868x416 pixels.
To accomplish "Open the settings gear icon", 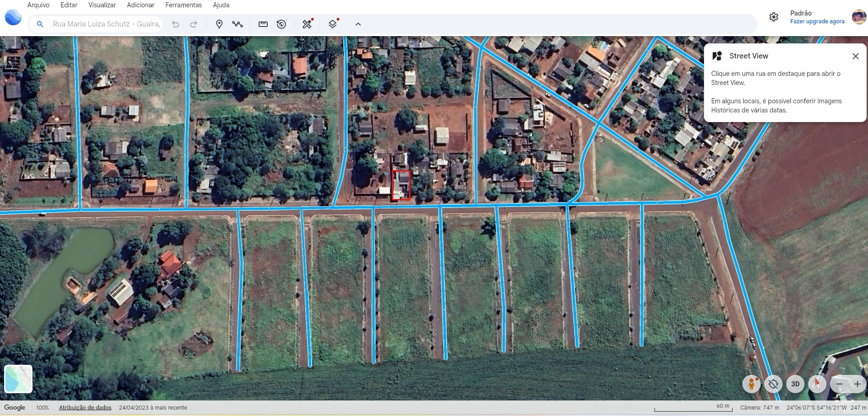I will point(773,17).
